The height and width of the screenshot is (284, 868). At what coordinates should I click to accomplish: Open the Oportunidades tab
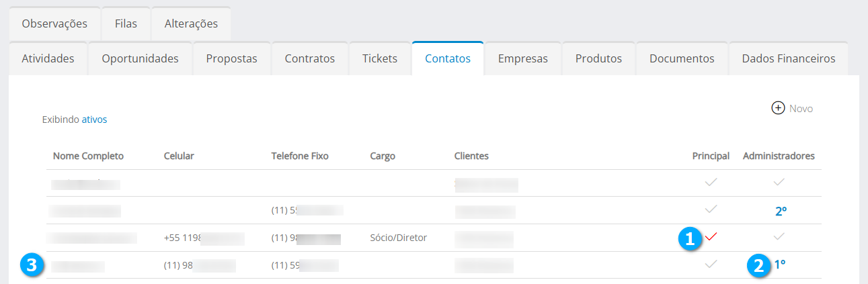click(140, 58)
